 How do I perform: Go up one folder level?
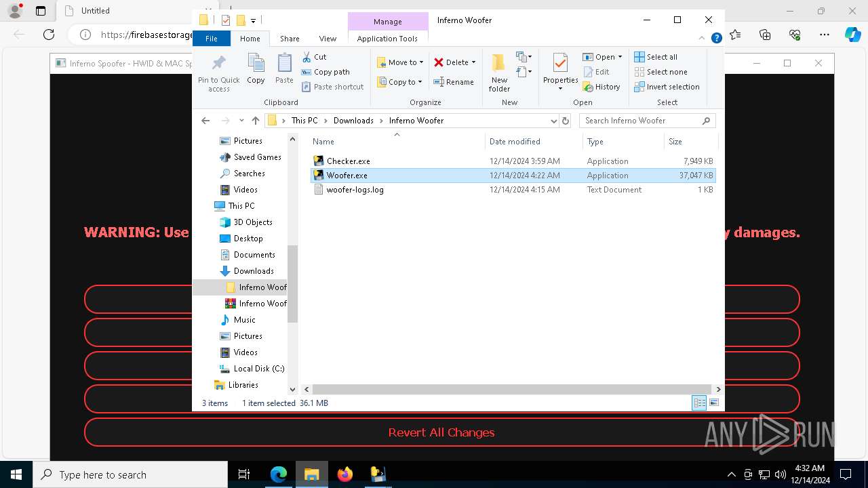(x=255, y=121)
